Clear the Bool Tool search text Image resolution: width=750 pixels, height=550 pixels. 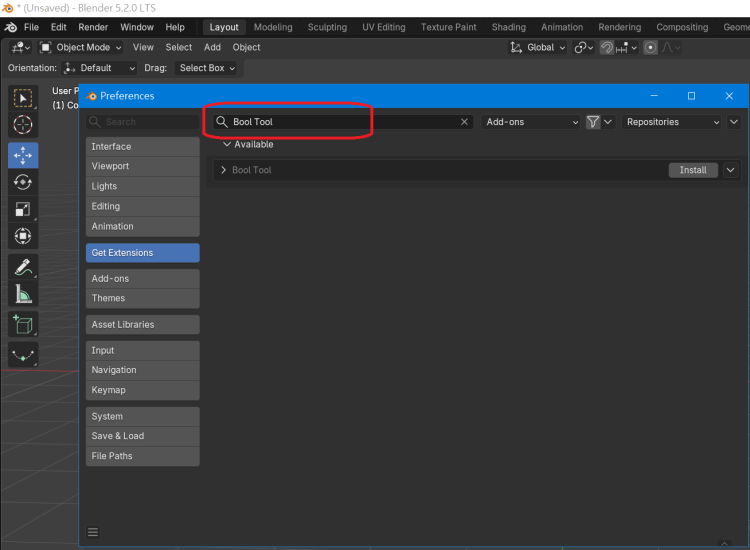pos(464,122)
